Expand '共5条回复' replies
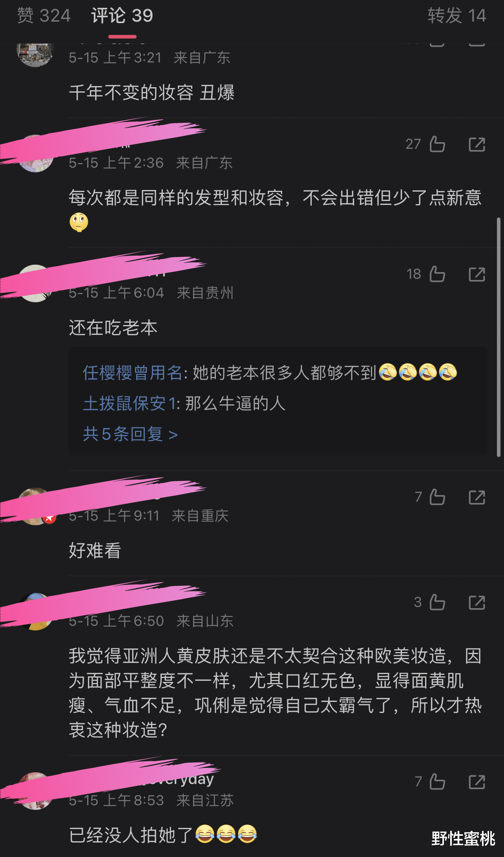The height and width of the screenshot is (857, 504). 130,434
